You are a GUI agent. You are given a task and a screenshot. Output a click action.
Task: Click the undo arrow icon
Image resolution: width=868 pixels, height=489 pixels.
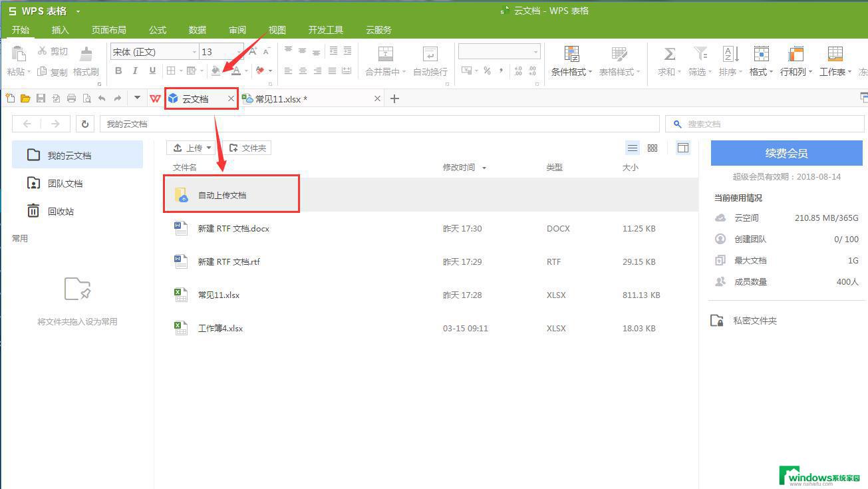pos(102,98)
